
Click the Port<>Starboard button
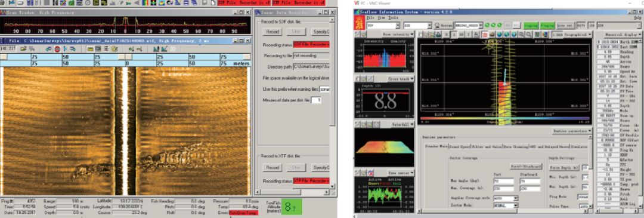tap(526, 167)
